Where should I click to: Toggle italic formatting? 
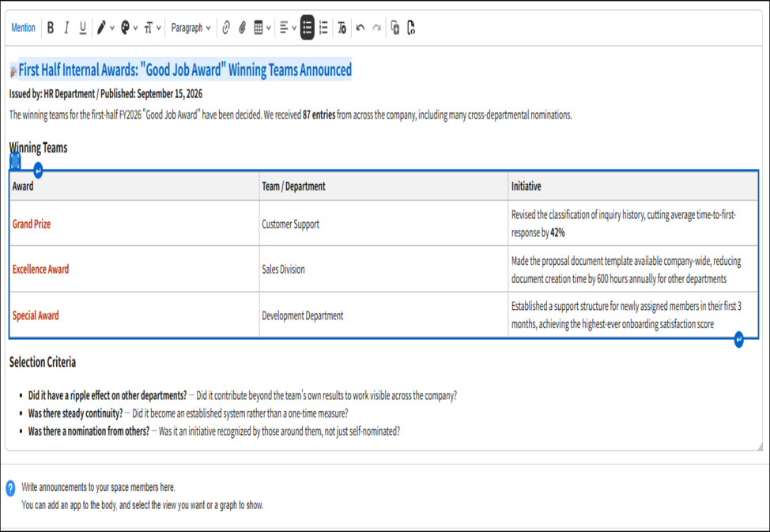[66, 28]
